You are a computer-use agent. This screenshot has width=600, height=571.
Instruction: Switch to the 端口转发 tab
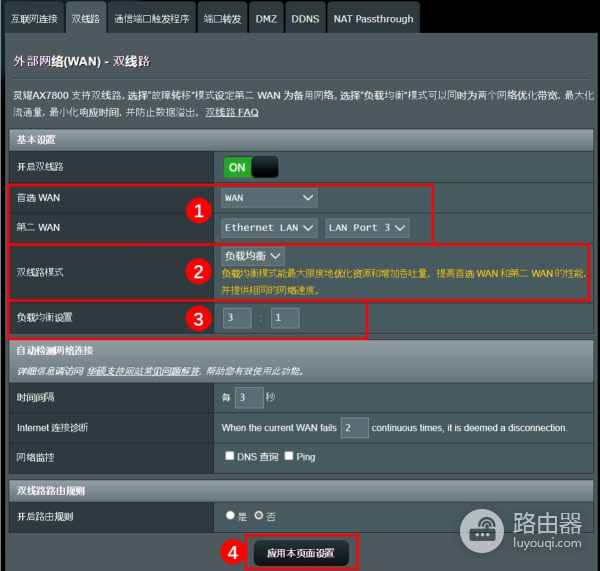click(x=222, y=18)
